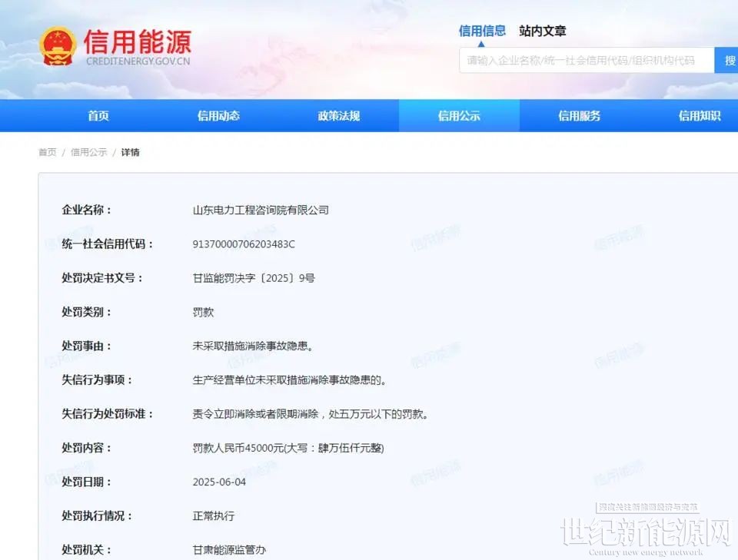Open the 政策法规 navigation item
Image resolution: width=738 pixels, height=560 pixels.
(339, 116)
